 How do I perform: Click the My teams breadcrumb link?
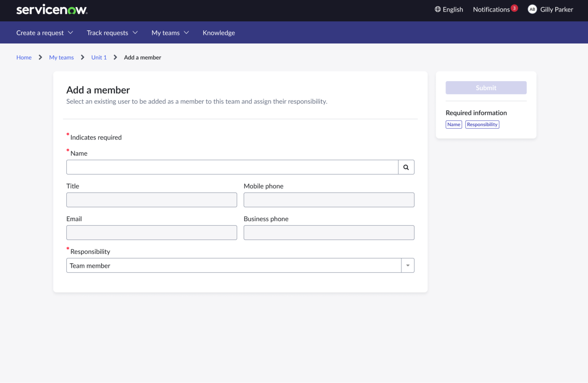(x=61, y=57)
